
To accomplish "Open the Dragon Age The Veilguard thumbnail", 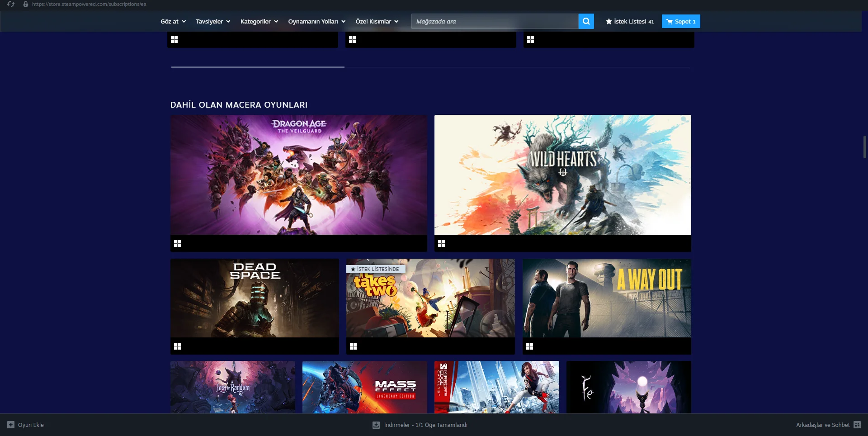I will (299, 175).
